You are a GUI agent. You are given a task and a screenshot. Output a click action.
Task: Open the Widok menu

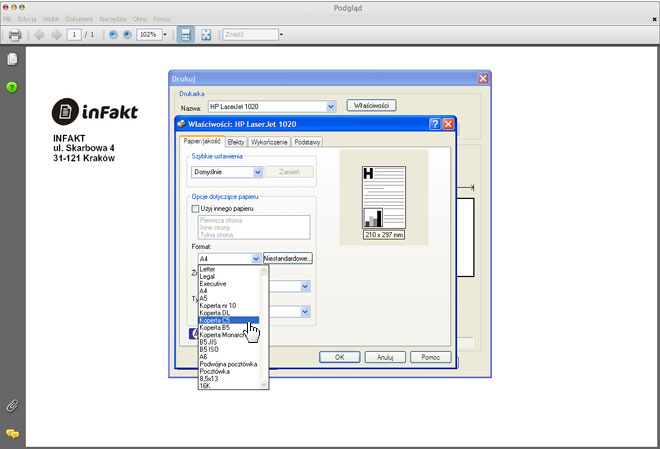pos(51,19)
